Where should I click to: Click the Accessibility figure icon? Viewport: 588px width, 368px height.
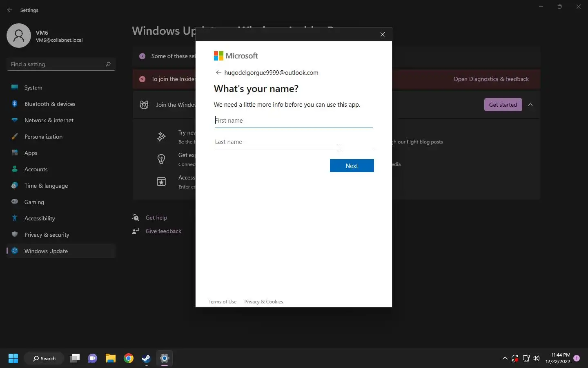pyautogui.click(x=15, y=218)
